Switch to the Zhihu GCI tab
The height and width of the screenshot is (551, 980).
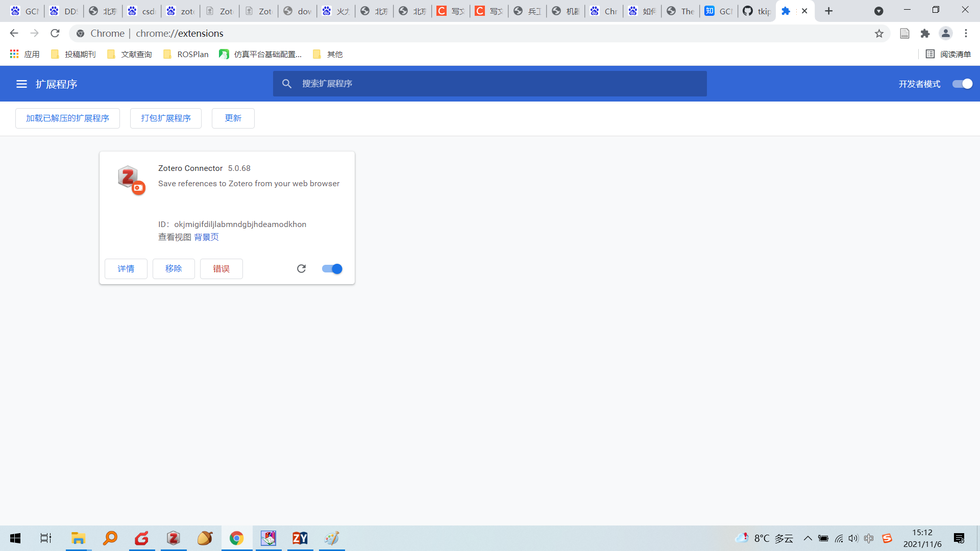click(x=718, y=11)
